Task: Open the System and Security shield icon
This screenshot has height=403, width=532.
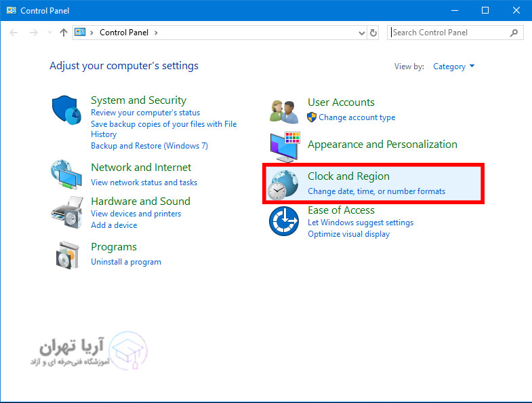Action: coord(66,110)
